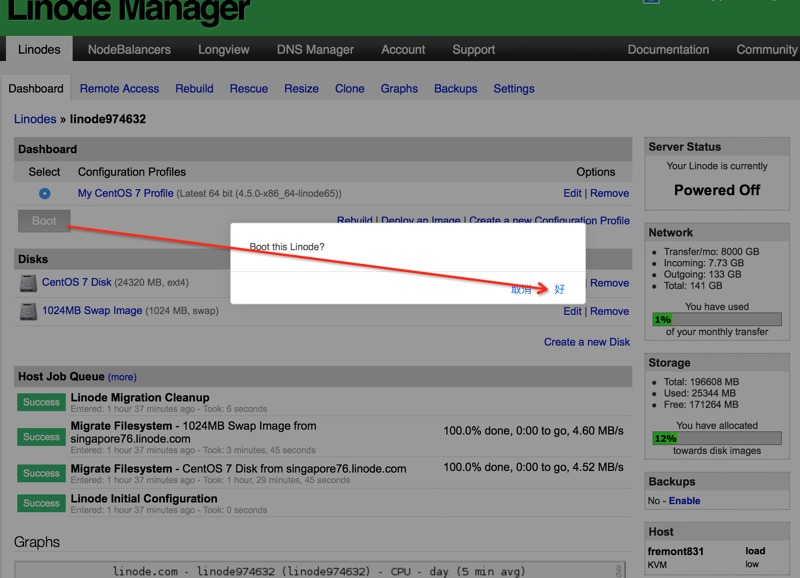Open the NodeBalancers tab
The image size is (800, 578).
click(129, 49)
